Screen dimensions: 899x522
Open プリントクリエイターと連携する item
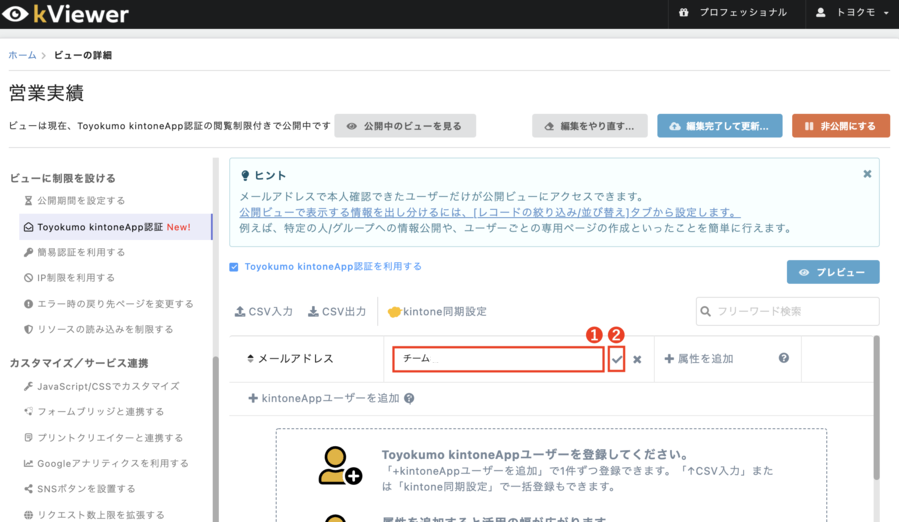(103, 437)
